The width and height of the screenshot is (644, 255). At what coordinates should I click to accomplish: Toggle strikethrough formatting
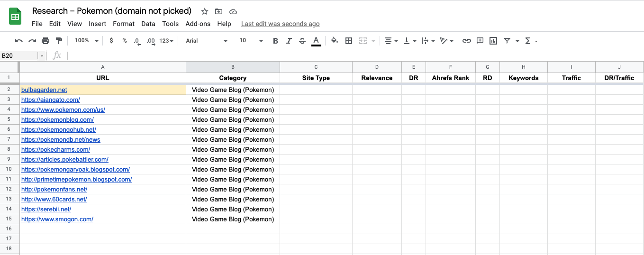pos(302,41)
